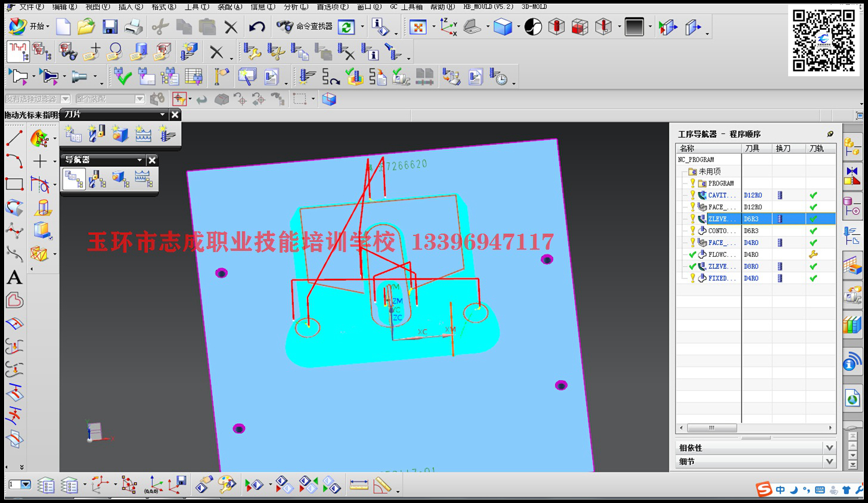Close the 导航器 floating toolbar

coord(152,160)
